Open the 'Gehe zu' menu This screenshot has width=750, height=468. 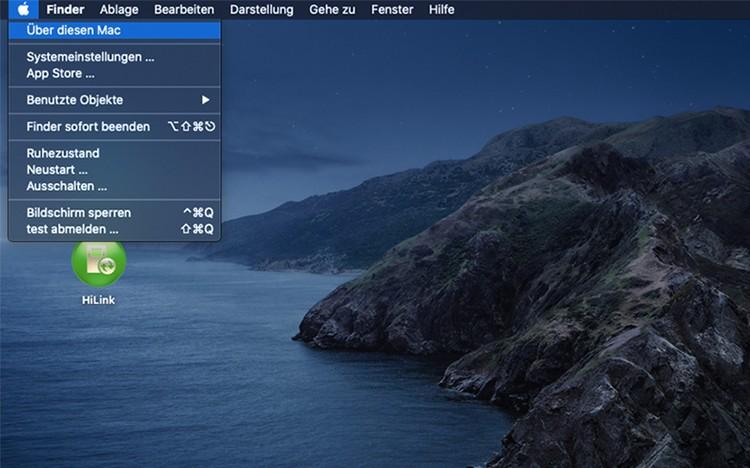click(x=333, y=10)
